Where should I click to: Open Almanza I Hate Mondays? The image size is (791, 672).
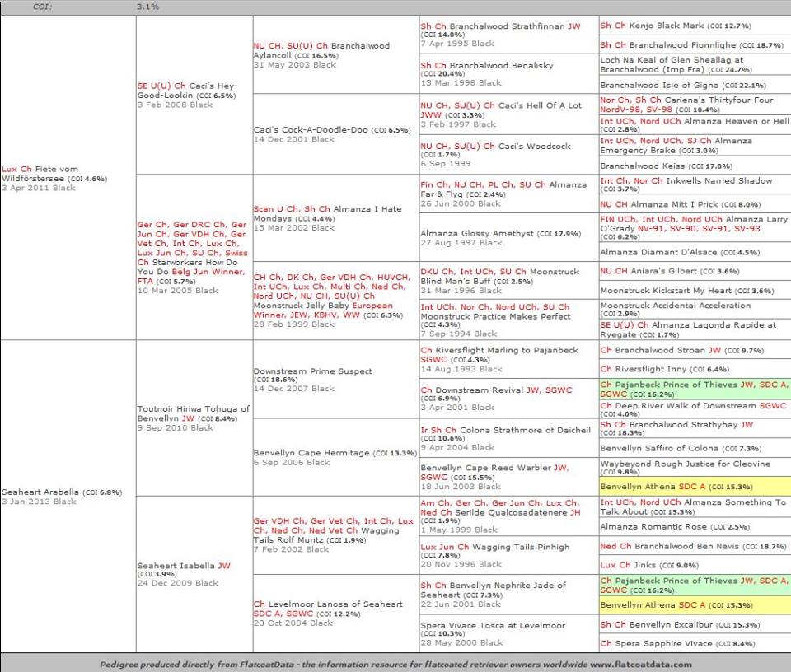[326, 214]
